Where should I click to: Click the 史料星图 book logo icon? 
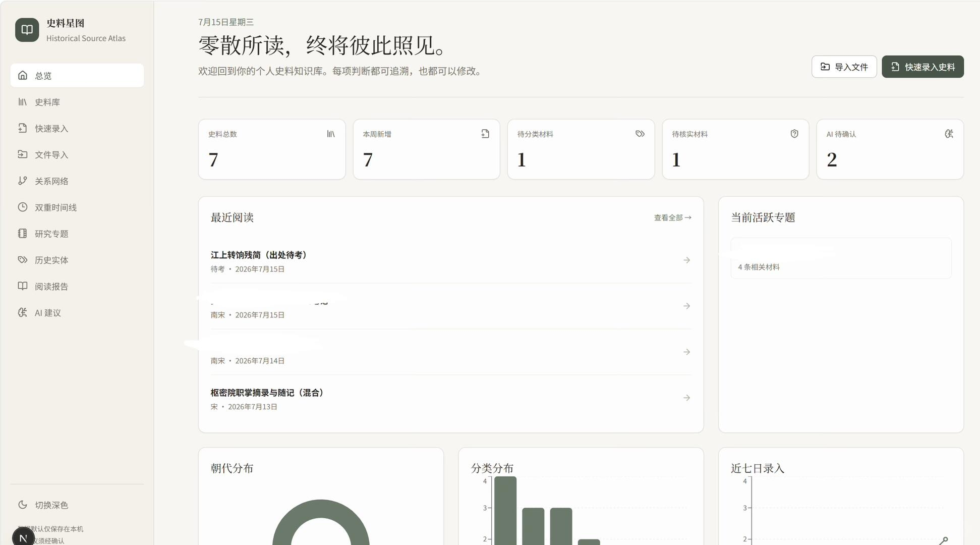point(27,30)
